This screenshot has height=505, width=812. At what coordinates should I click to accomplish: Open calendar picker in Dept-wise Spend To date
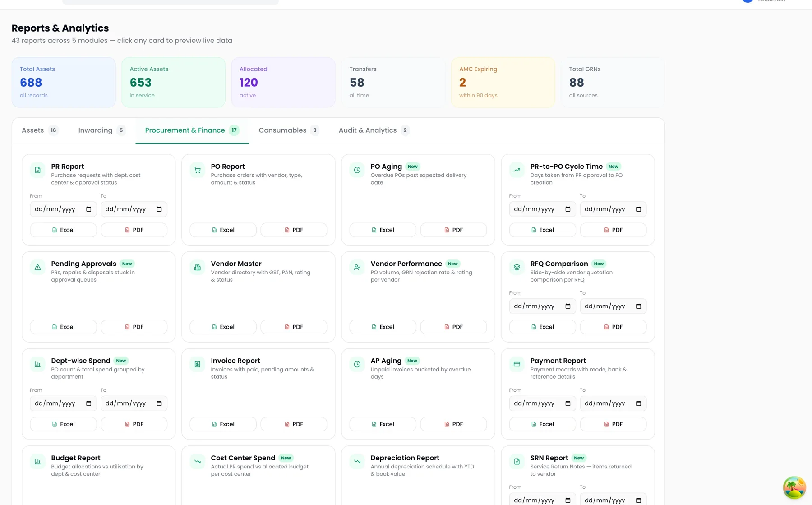pos(159,403)
